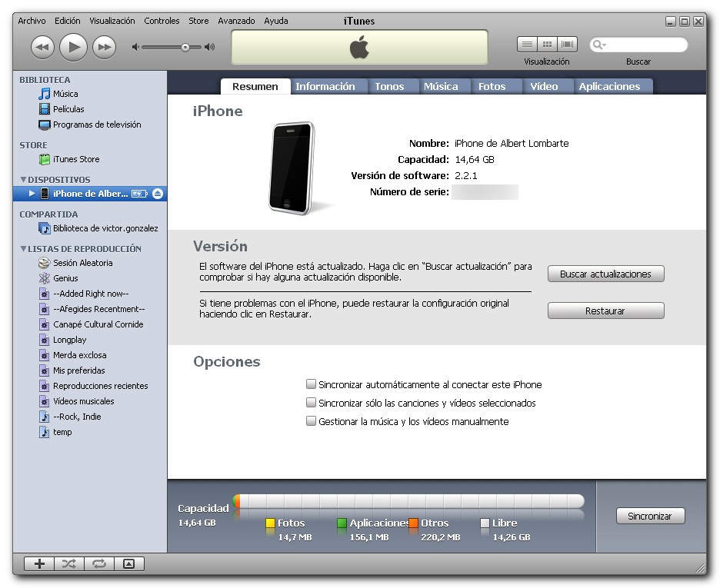Click the Next track fast-forward button
This screenshot has height=588, width=720.
(x=105, y=47)
